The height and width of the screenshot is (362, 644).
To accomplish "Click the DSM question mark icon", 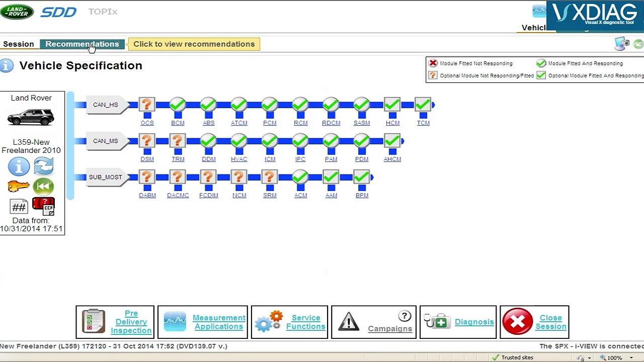I will [x=147, y=141].
